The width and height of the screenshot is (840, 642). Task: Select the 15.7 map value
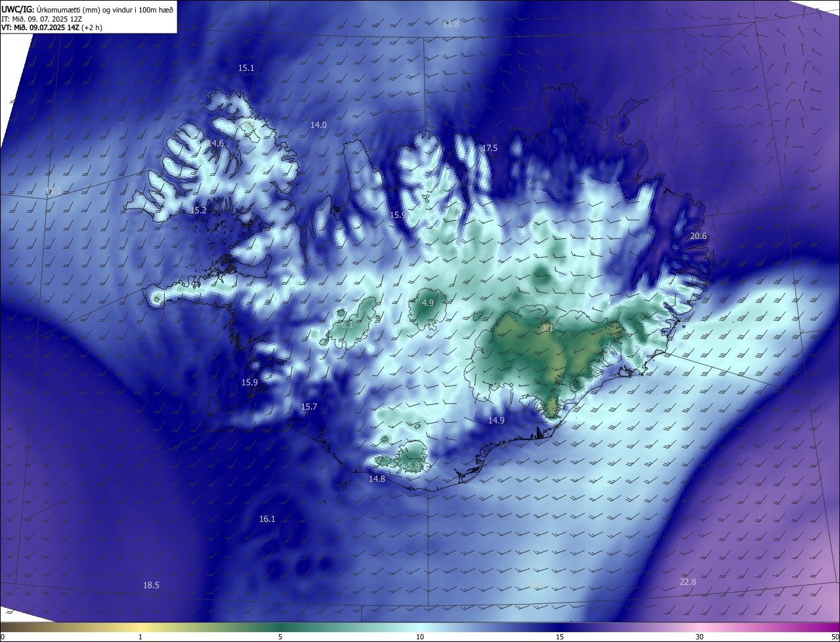pos(309,407)
